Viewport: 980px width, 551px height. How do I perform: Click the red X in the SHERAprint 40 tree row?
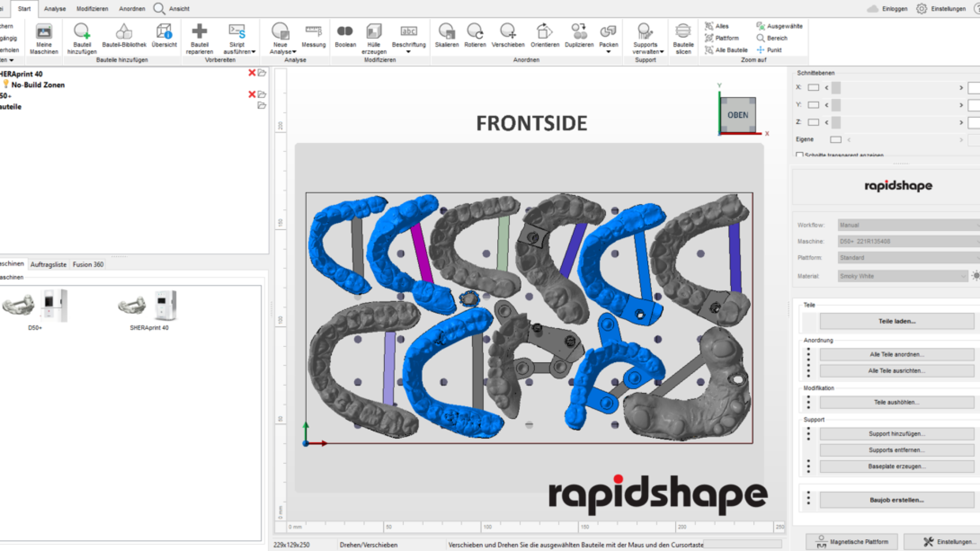point(252,73)
